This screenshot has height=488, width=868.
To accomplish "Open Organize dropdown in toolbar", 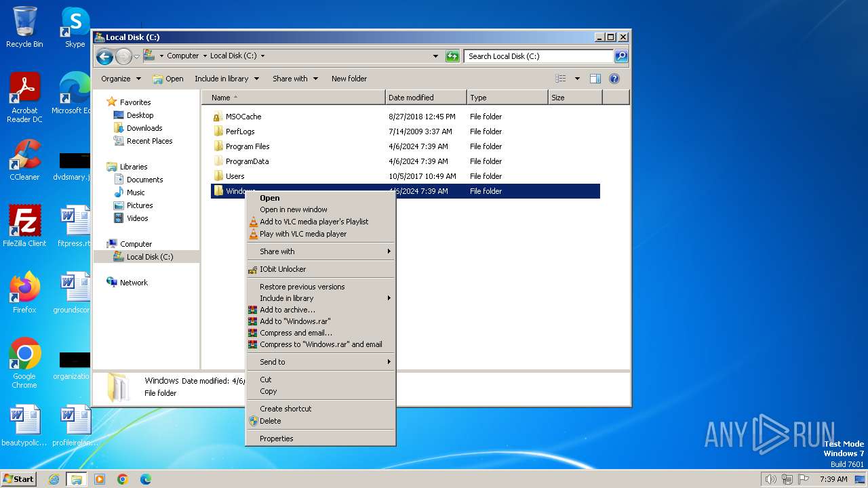I will click(x=121, y=79).
